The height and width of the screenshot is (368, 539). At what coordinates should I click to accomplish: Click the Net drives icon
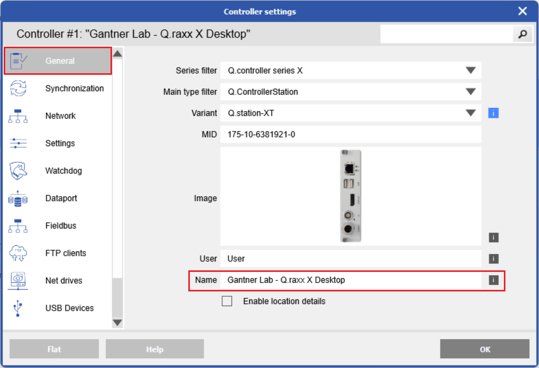click(x=18, y=281)
